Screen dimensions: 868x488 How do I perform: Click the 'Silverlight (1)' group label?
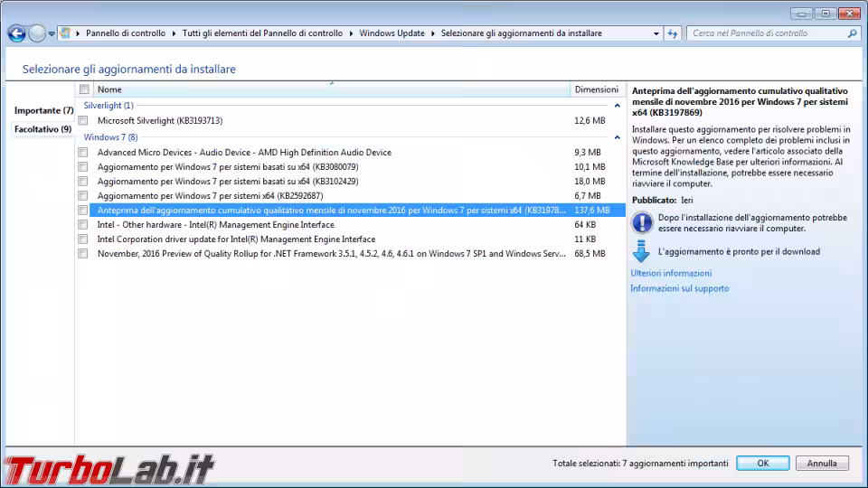(x=108, y=105)
